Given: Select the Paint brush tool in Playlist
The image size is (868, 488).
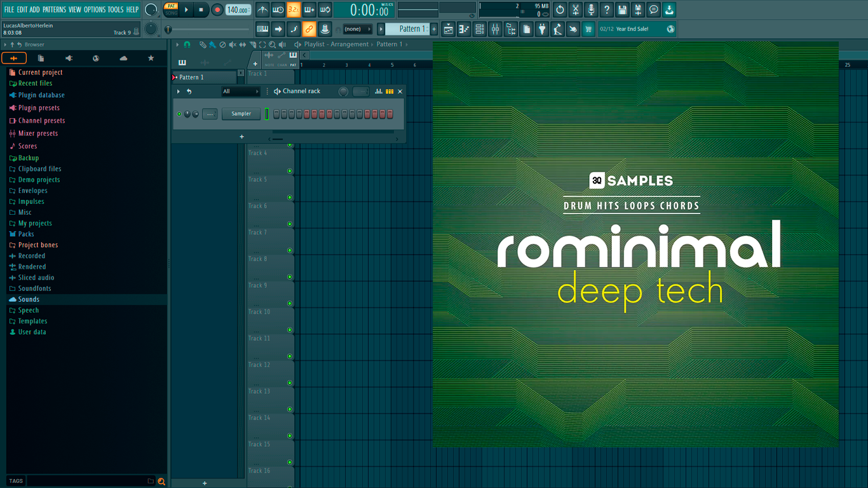Looking at the screenshot, I should 212,44.
